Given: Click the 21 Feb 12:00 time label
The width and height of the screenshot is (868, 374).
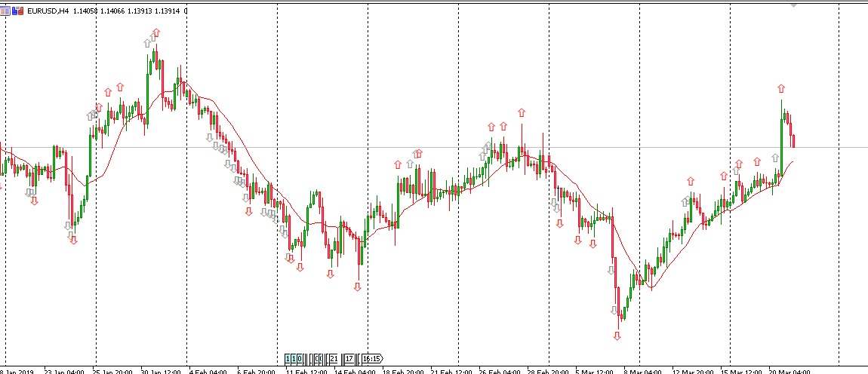Looking at the screenshot, I should point(451,371).
